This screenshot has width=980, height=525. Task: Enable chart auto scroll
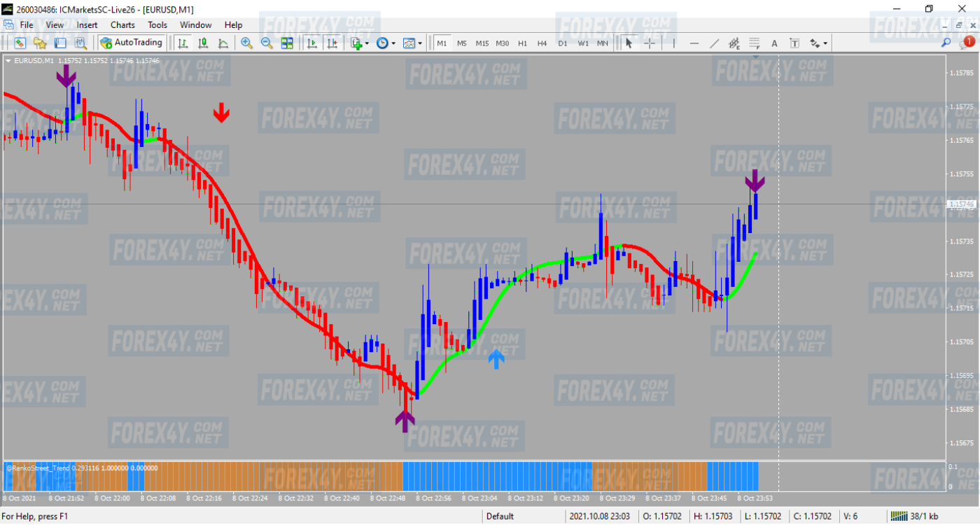click(313, 43)
